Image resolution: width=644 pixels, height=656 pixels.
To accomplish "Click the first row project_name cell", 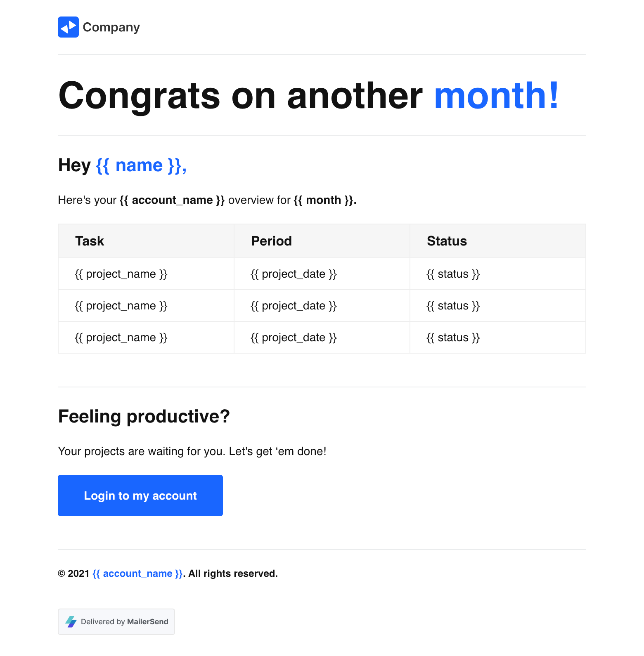I will (121, 274).
